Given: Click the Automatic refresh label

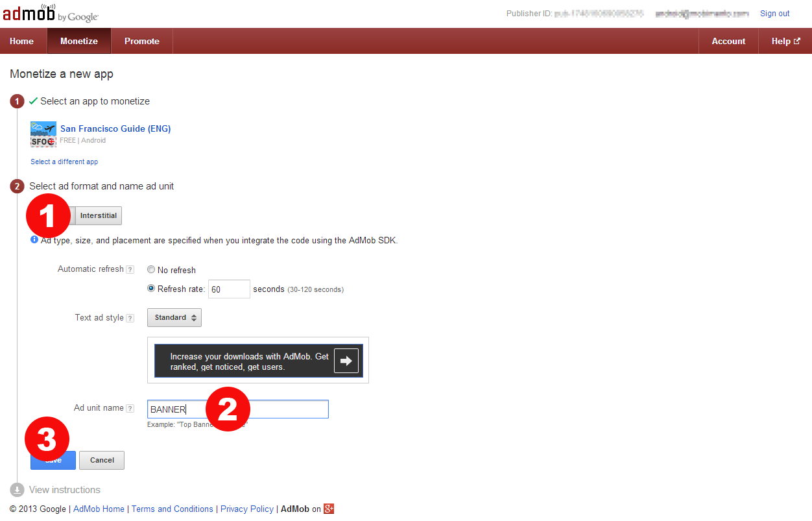Looking at the screenshot, I should coord(91,269).
